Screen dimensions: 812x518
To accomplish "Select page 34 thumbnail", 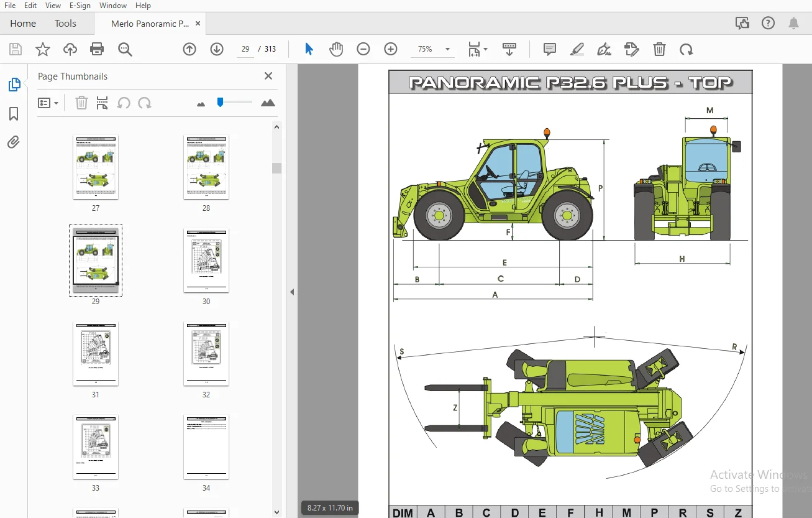I will (206, 446).
